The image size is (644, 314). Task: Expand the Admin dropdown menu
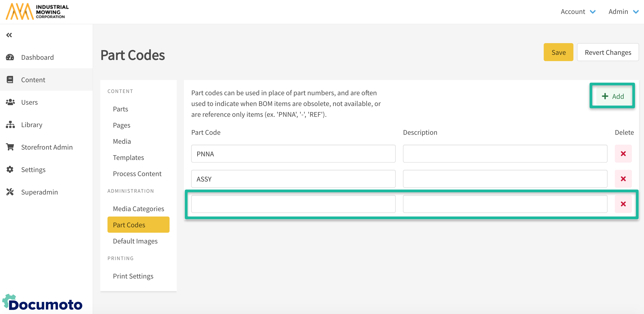coord(623,12)
